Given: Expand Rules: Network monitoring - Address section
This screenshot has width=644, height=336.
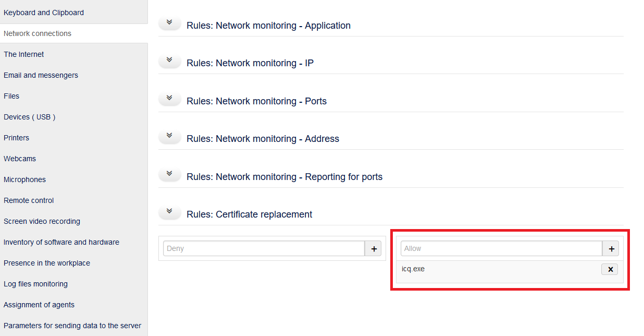Looking at the screenshot, I should (x=169, y=137).
